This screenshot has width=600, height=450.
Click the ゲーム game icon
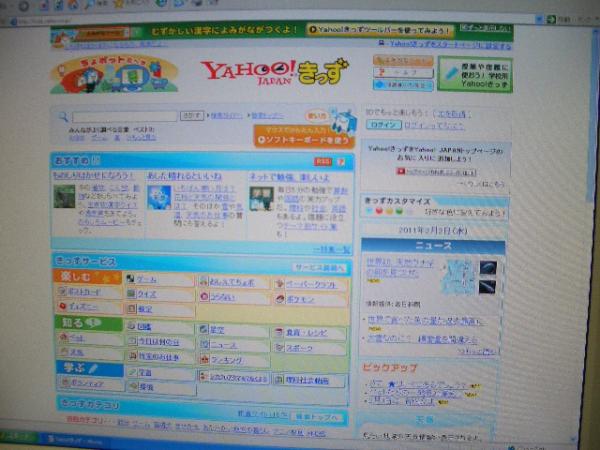(130, 279)
